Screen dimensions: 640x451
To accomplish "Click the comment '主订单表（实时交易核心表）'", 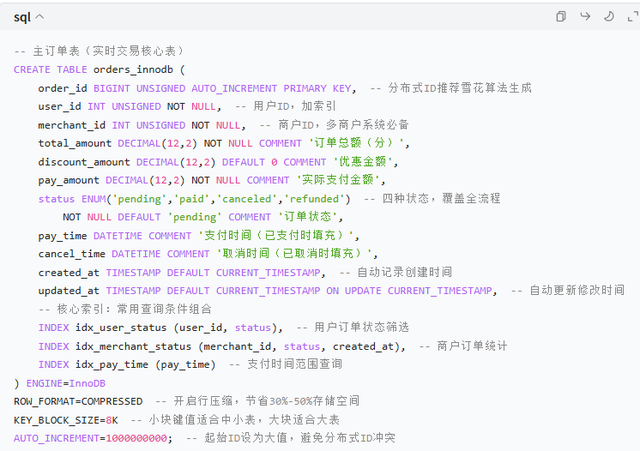I will pos(109,51).
